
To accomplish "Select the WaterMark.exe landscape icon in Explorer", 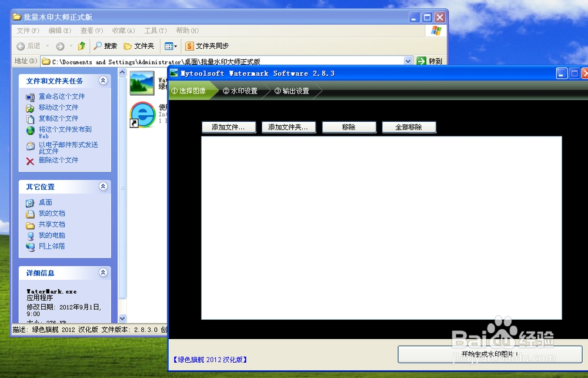I will tap(142, 83).
